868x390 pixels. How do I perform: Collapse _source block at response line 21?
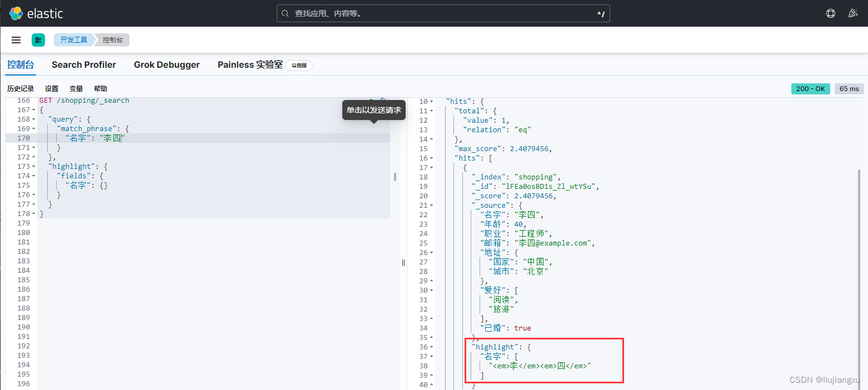(x=432, y=206)
